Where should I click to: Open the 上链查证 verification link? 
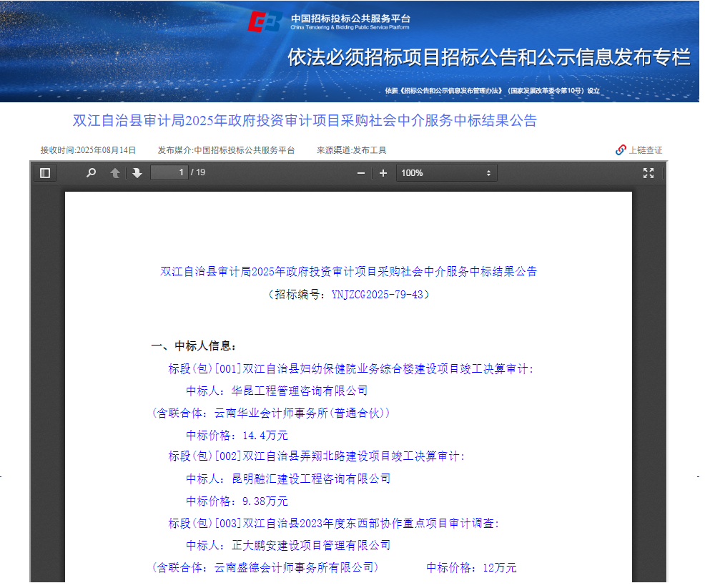[645, 150]
